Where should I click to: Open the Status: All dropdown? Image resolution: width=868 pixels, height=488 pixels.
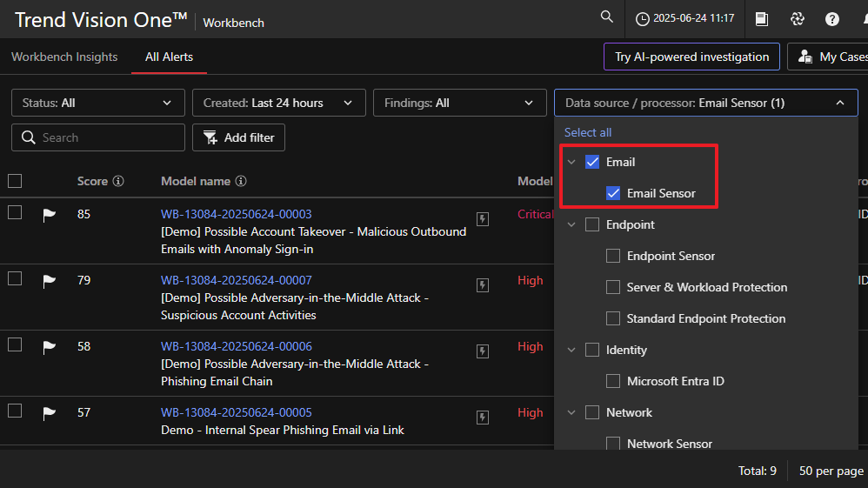[97, 103]
